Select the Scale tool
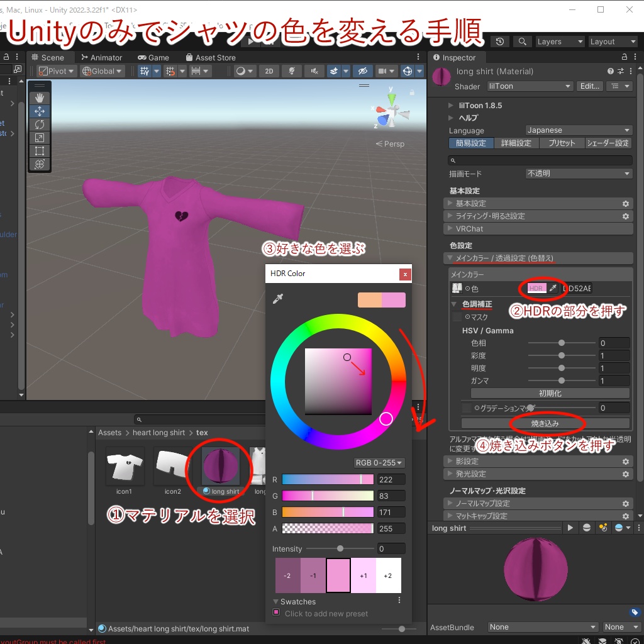The height and width of the screenshot is (644, 644). click(x=40, y=138)
